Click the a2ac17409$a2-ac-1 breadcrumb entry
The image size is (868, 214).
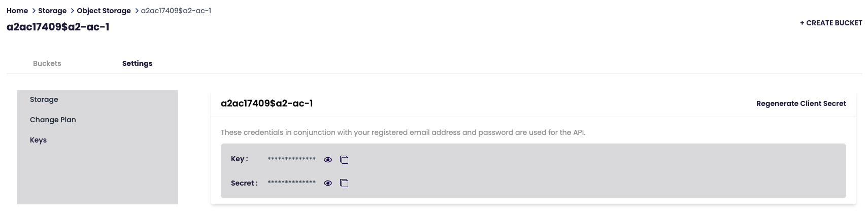176,11
